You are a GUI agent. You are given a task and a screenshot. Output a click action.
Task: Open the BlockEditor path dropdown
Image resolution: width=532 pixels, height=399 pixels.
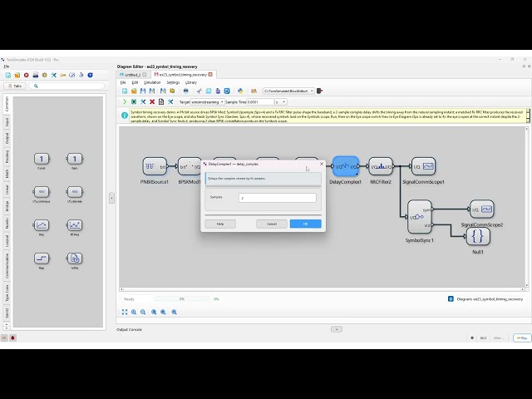[288, 91]
